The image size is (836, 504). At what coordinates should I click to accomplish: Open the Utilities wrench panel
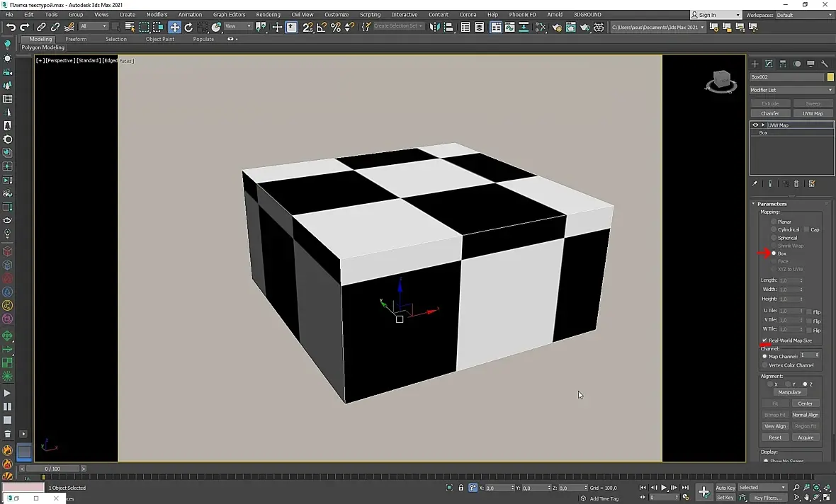(825, 64)
